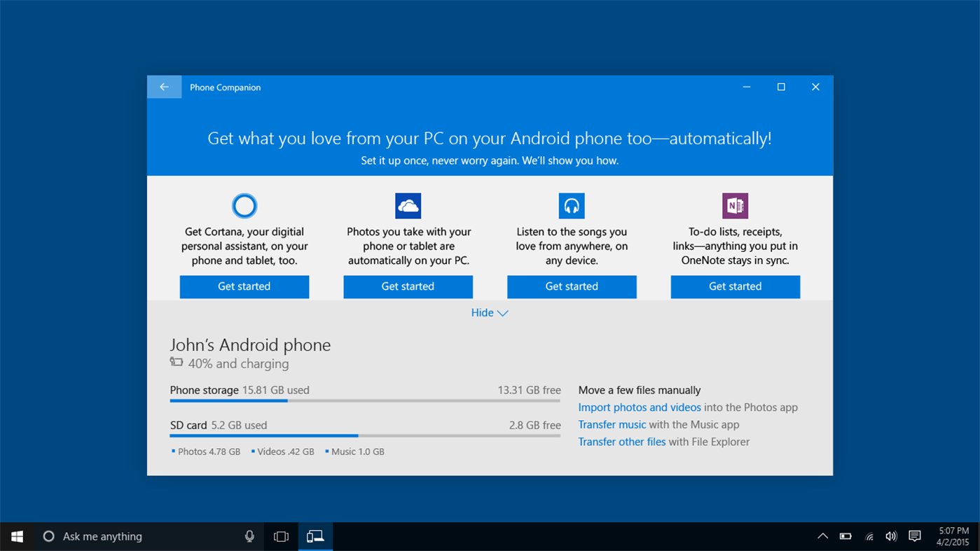980x551 pixels.
Task: Show hidden system tray icons
Action: coord(823,536)
